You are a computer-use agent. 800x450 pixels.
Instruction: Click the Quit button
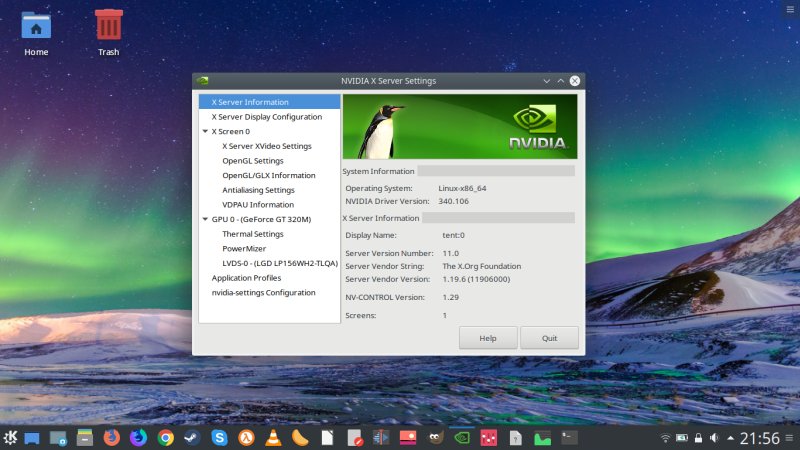(549, 338)
